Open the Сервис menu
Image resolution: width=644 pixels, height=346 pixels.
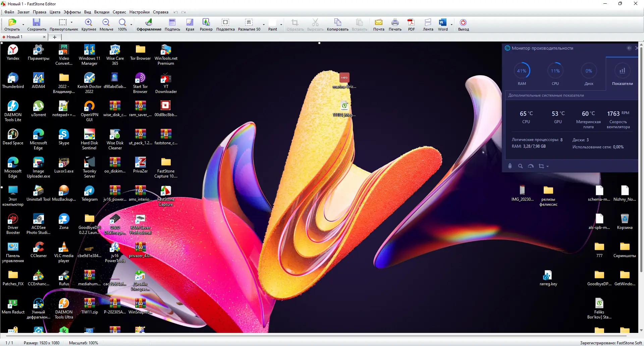(x=119, y=12)
